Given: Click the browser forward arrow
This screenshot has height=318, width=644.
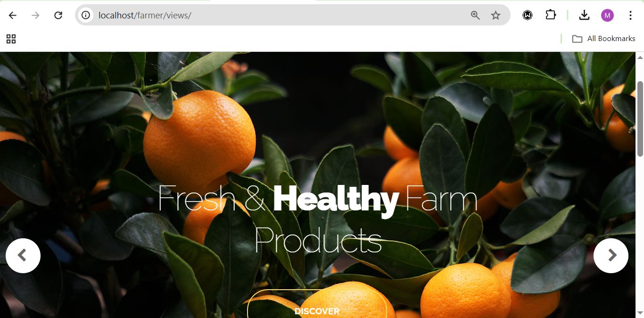Looking at the screenshot, I should [35, 15].
